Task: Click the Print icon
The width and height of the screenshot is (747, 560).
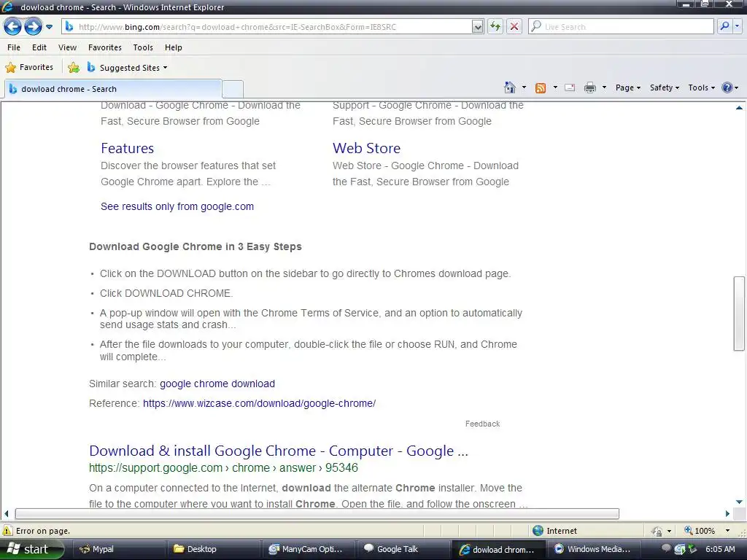Action: 589,87
